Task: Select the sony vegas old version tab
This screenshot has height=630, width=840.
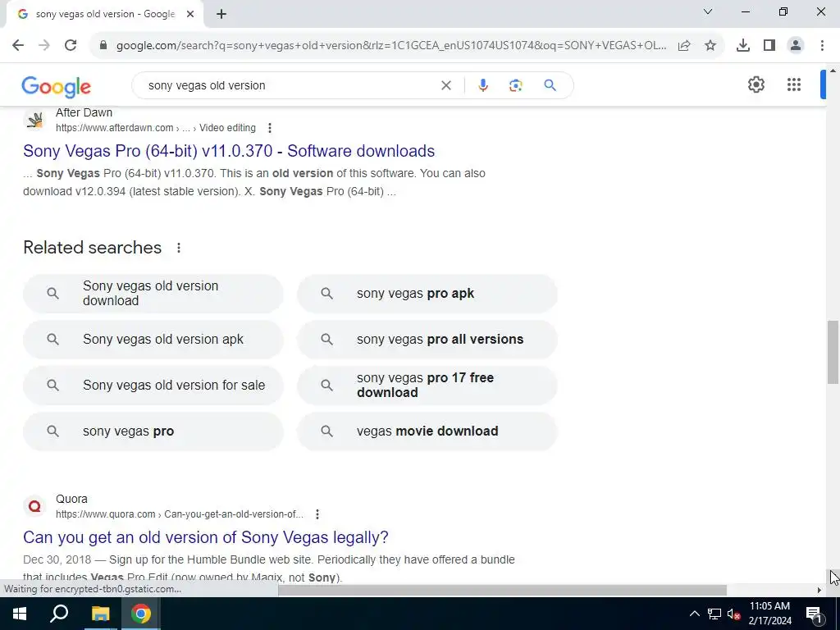Action: point(104,15)
